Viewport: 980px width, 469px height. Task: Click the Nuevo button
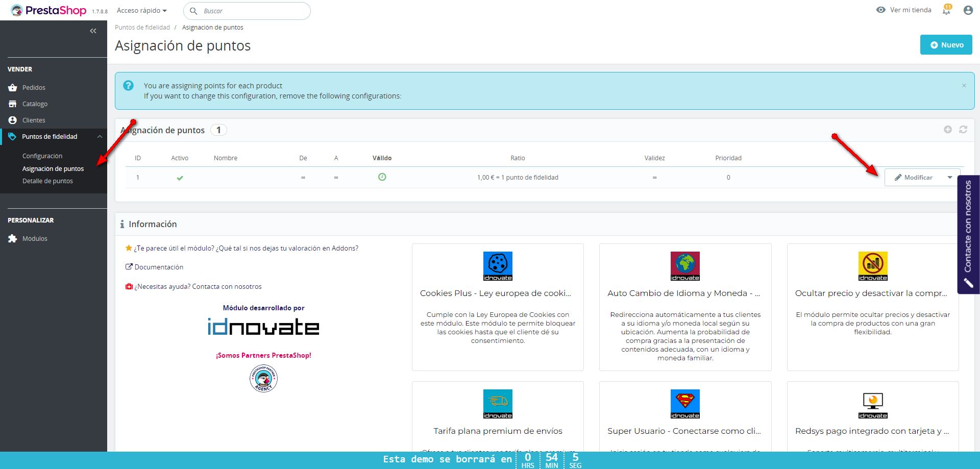click(946, 45)
